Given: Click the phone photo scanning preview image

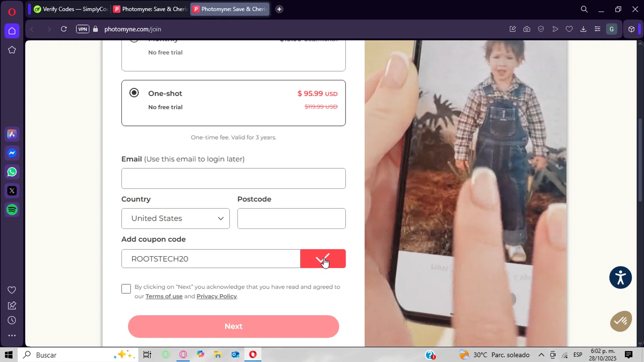Looking at the screenshot, I should tap(466, 193).
